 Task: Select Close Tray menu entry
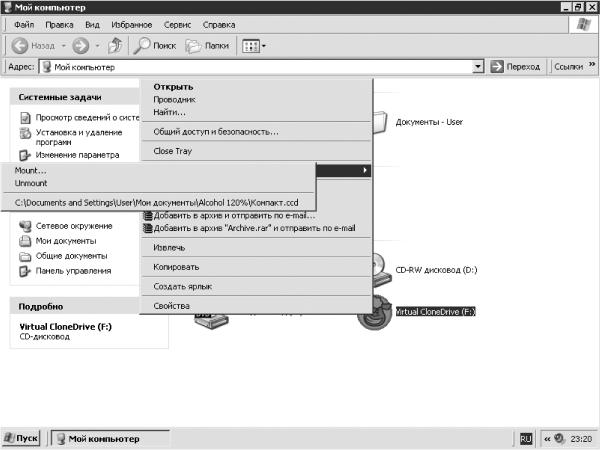point(256,151)
